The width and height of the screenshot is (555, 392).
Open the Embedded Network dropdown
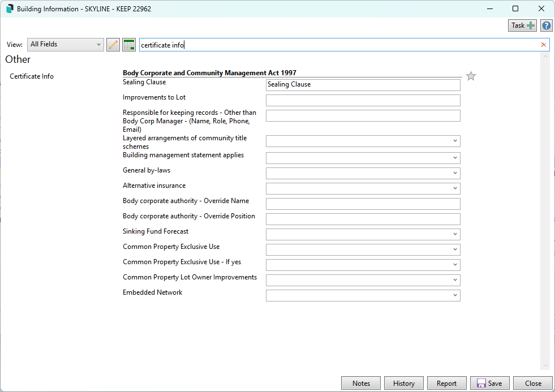(x=363, y=295)
